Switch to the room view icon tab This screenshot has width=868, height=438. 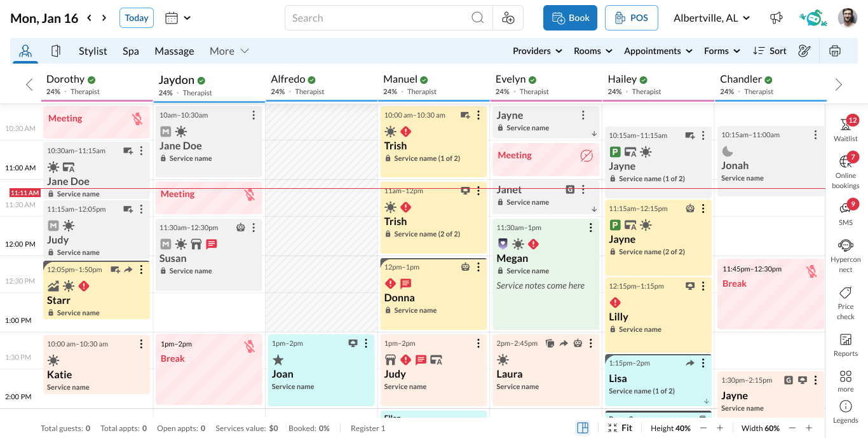tap(56, 51)
